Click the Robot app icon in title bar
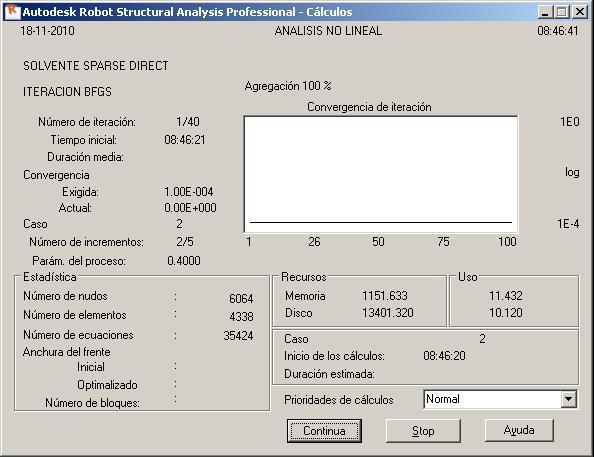 [13, 11]
